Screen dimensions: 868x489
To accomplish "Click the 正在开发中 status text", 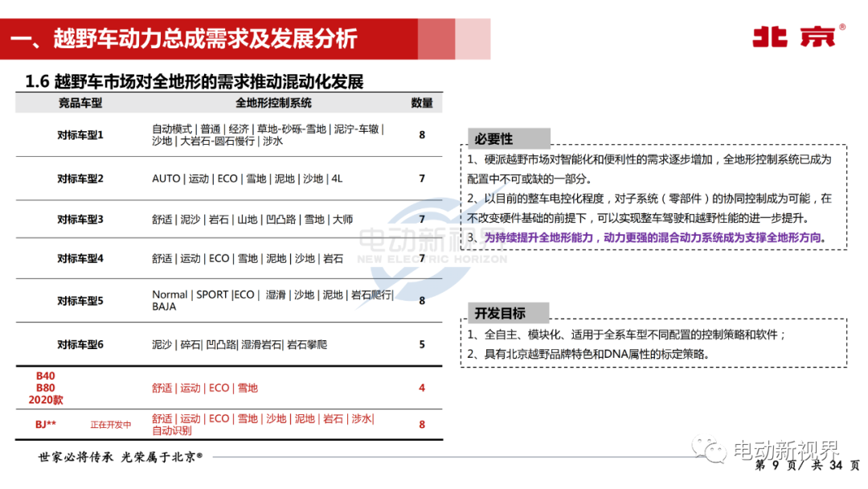I will pyautogui.click(x=111, y=425).
